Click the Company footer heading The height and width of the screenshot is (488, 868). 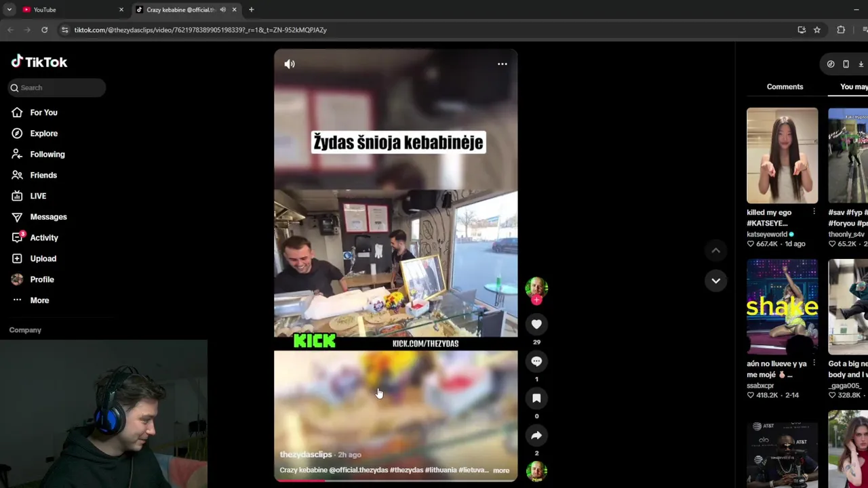[x=25, y=330]
